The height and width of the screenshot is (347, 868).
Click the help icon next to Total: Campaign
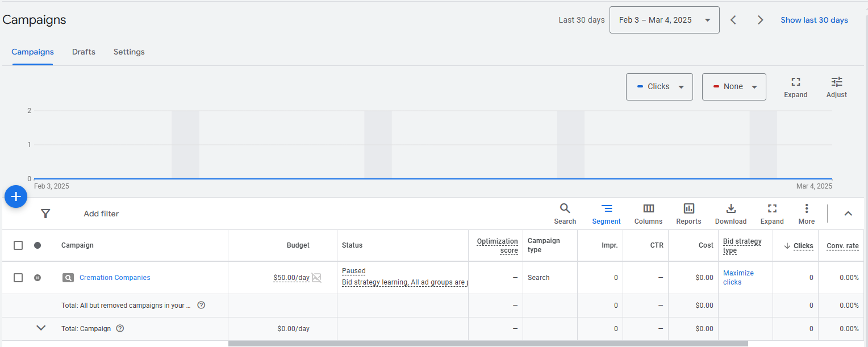[x=120, y=328]
